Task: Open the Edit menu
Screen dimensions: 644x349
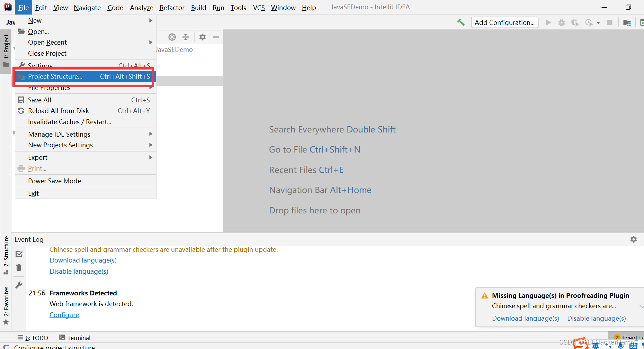Action: click(x=41, y=7)
